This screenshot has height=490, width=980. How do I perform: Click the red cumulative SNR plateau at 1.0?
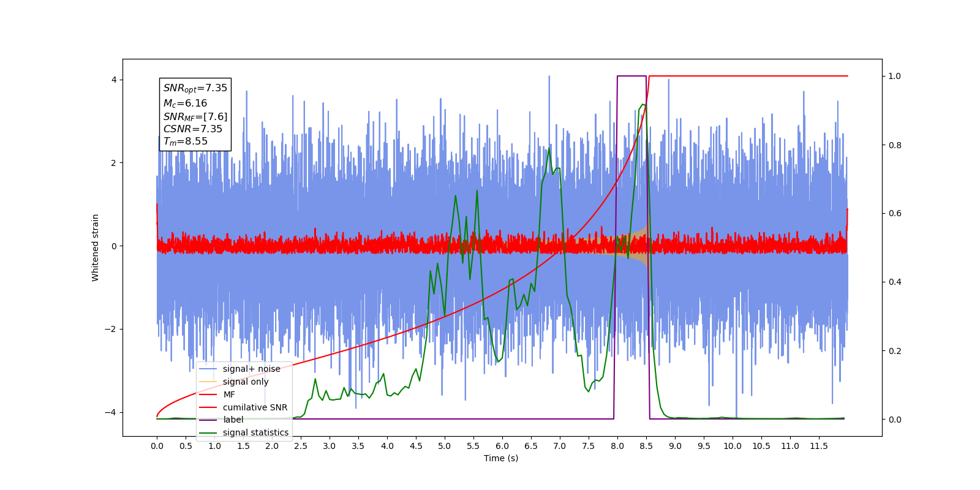point(748,76)
